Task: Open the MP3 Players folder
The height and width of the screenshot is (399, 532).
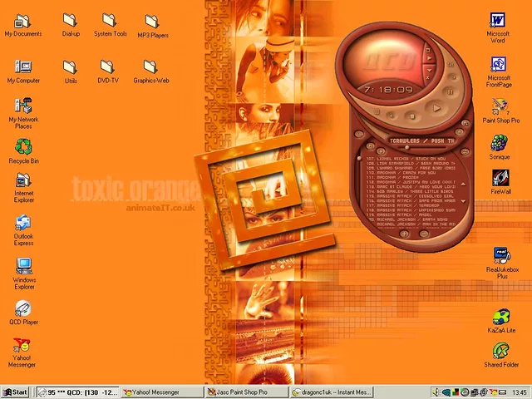Action: (x=153, y=26)
